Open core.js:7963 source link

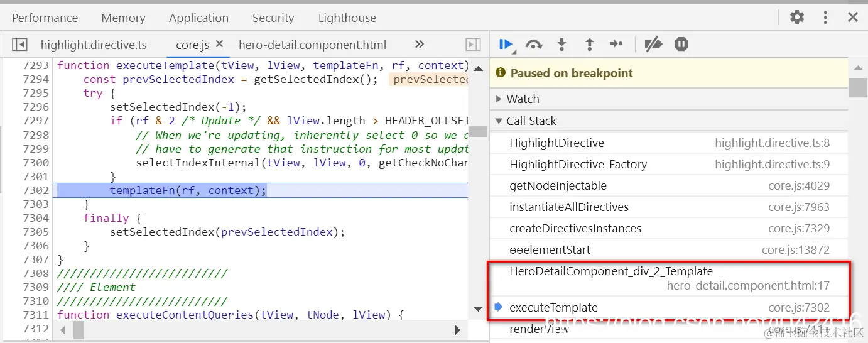pyautogui.click(x=799, y=207)
